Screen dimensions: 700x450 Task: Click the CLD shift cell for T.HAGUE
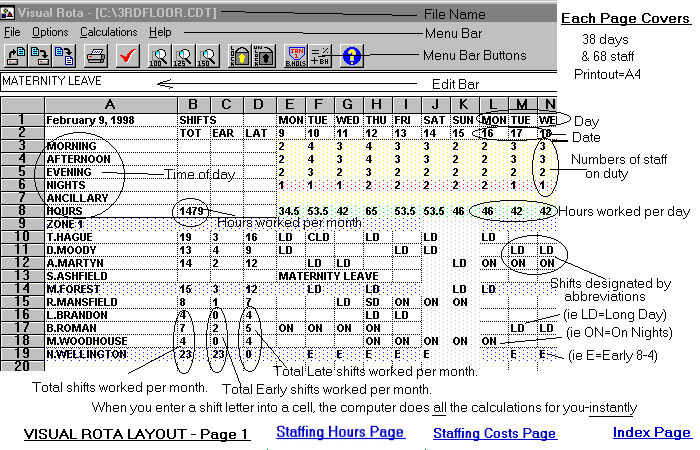click(319, 237)
